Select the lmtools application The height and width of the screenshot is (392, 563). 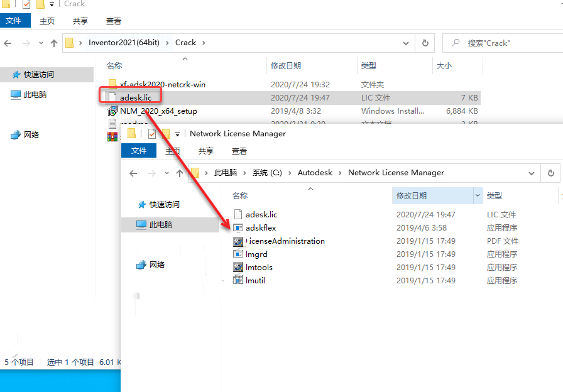[259, 268]
